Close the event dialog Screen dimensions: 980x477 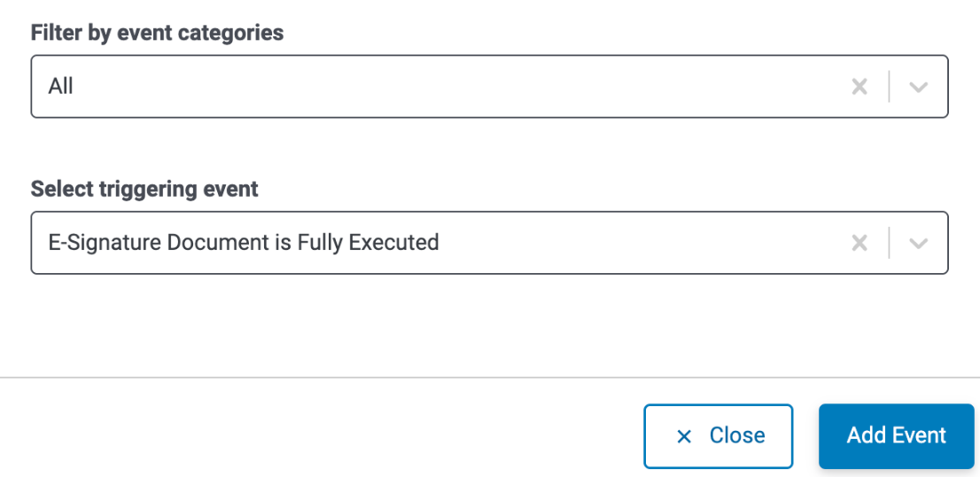(x=718, y=435)
